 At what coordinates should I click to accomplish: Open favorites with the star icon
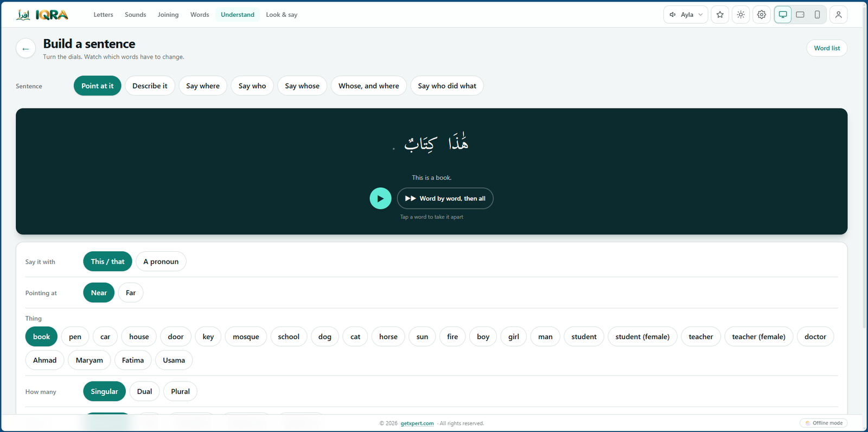pos(720,15)
